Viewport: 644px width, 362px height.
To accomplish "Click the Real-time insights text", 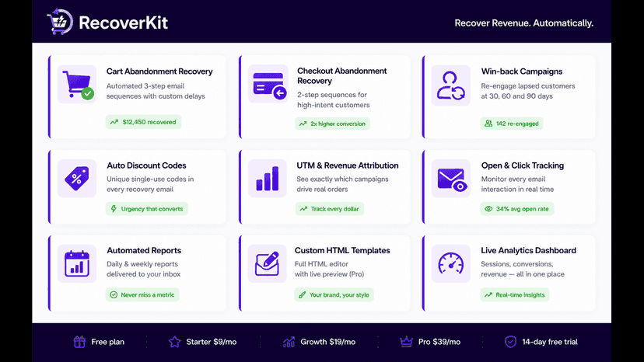I will [520, 294].
